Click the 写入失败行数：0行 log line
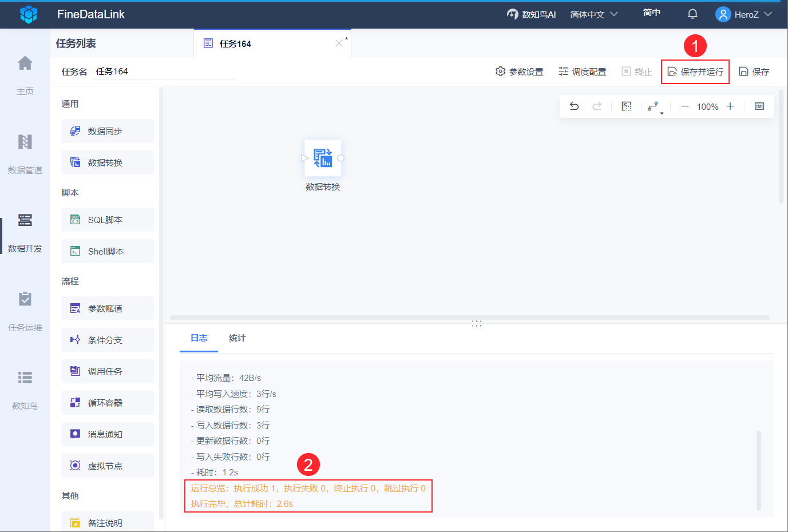Viewport: 788px width, 532px height. 230,457
